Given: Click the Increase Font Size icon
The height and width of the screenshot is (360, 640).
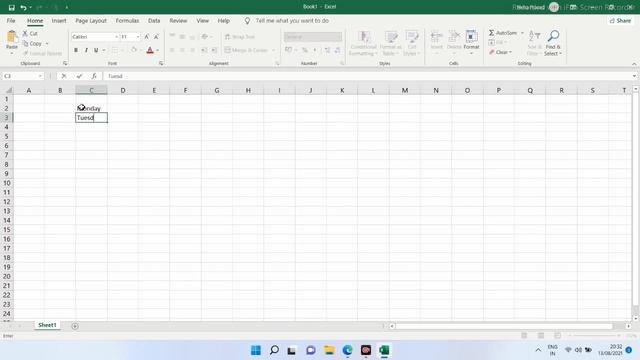Looking at the screenshot, I should 147,37.
